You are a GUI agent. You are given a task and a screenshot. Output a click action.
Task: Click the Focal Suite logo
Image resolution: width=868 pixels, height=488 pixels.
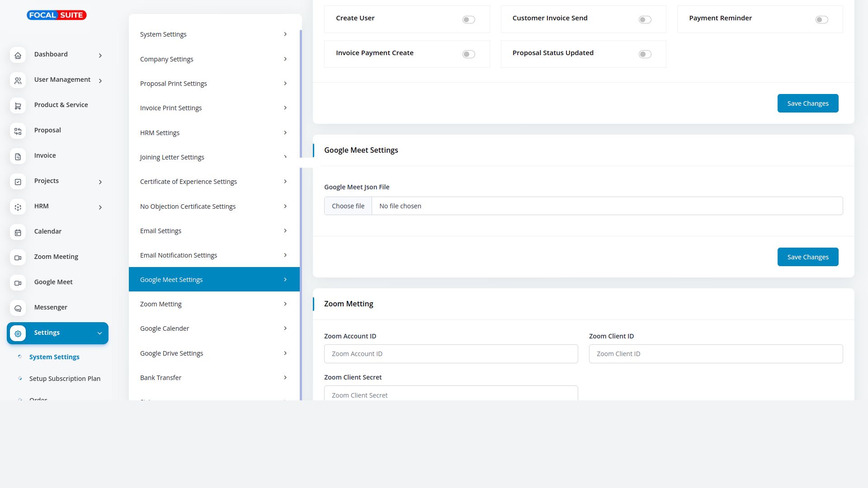[x=57, y=15]
